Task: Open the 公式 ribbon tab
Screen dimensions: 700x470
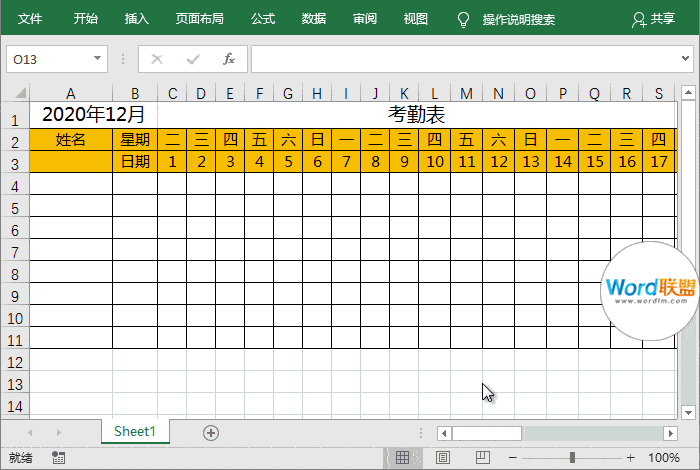Action: (263, 19)
